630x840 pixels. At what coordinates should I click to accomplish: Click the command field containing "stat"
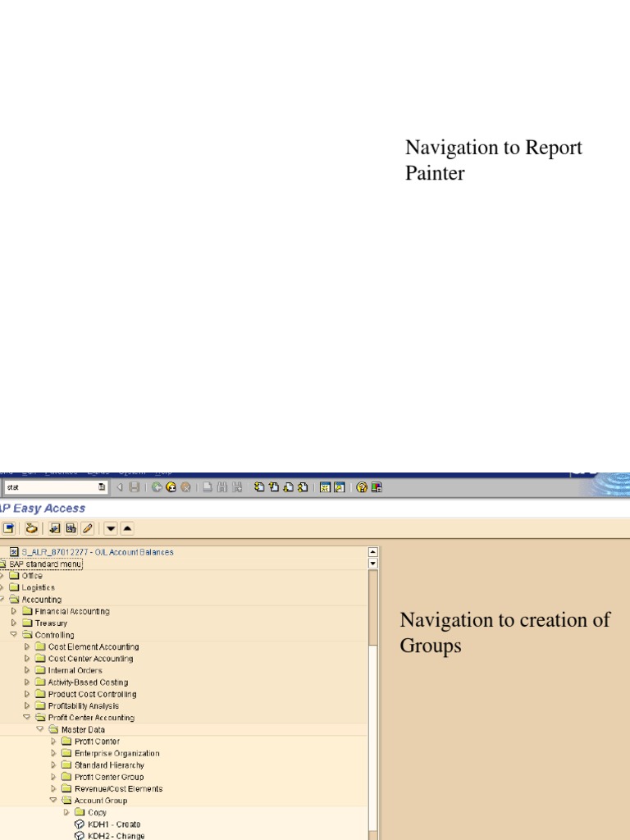(x=56, y=487)
